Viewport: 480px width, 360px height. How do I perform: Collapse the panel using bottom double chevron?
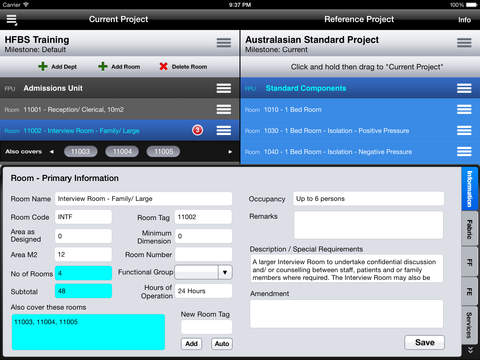(x=470, y=350)
